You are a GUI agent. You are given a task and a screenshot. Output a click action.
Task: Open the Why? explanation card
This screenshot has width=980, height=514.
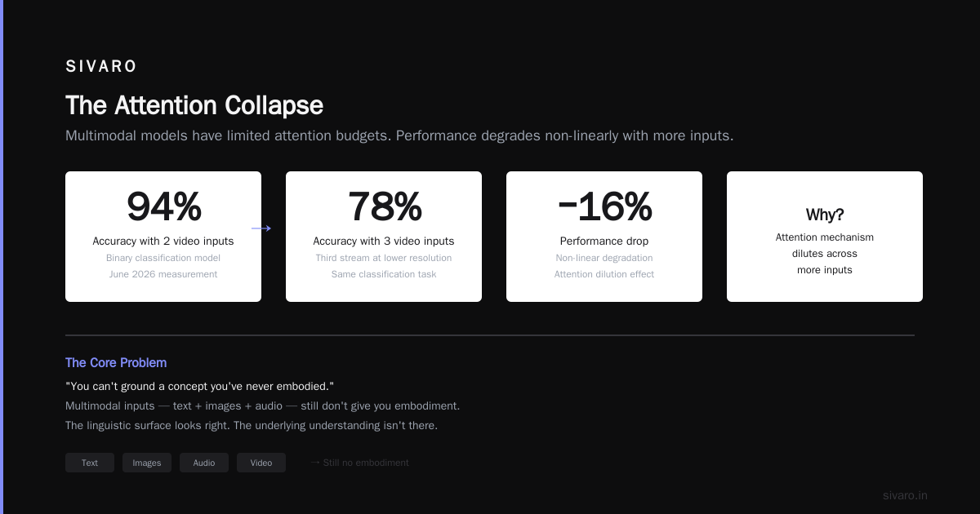pos(825,237)
